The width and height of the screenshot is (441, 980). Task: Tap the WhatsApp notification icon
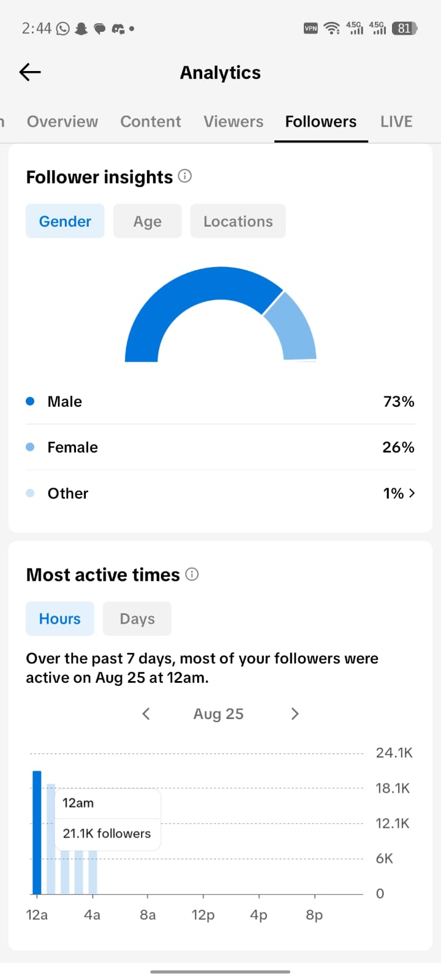coord(63,28)
